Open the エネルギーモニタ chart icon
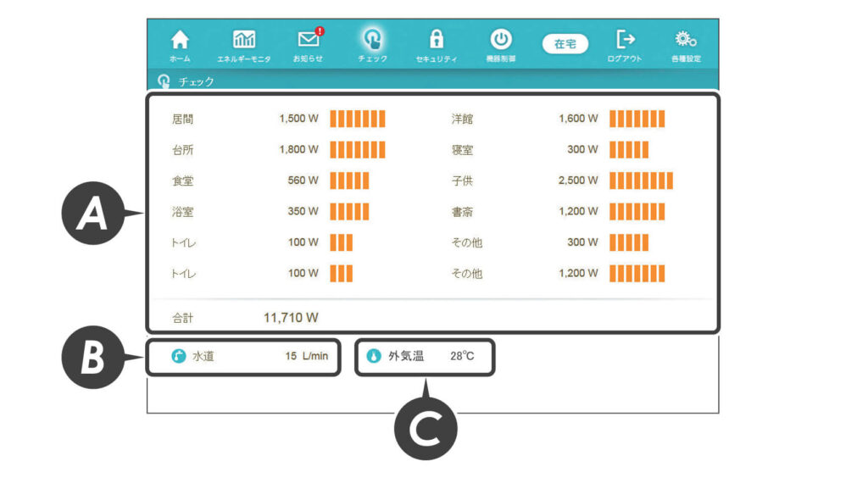868x478 pixels. pos(244,40)
